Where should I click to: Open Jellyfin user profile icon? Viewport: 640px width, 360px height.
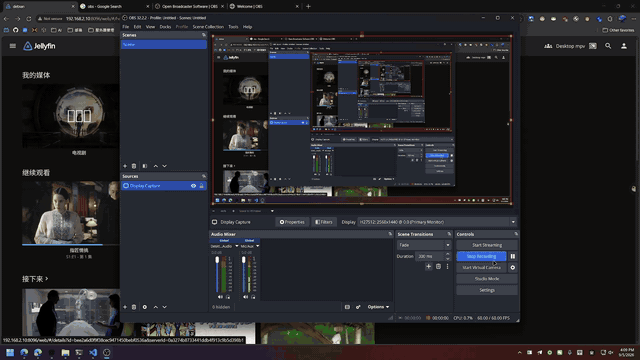pyautogui.click(x=624, y=46)
